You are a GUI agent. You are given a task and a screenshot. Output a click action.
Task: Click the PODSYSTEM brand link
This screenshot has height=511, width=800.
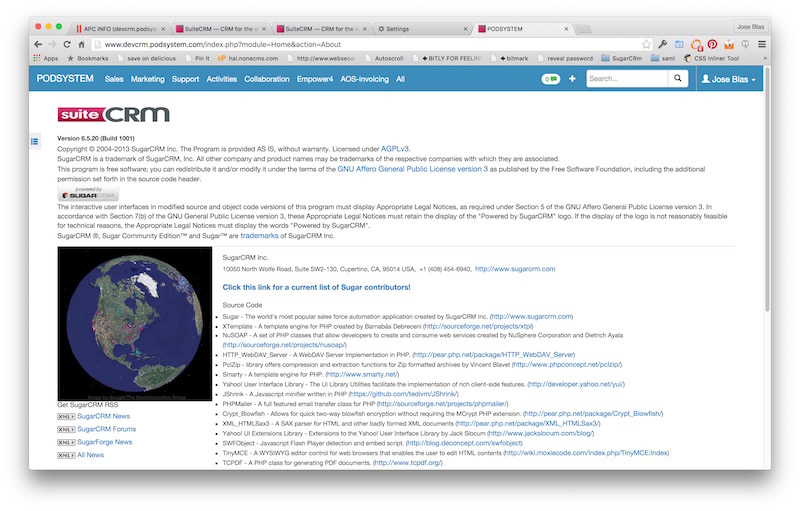(65, 79)
